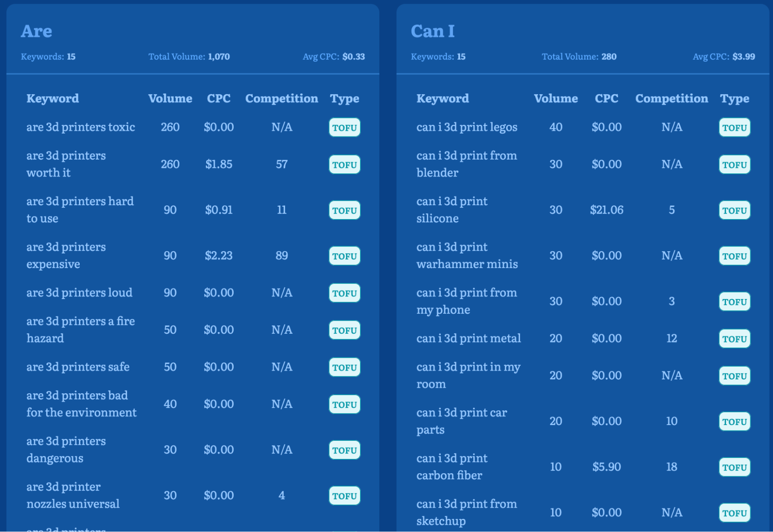
Task: Click the $2.23 CPC for "are 3d printers expensive"
Action: (218, 255)
